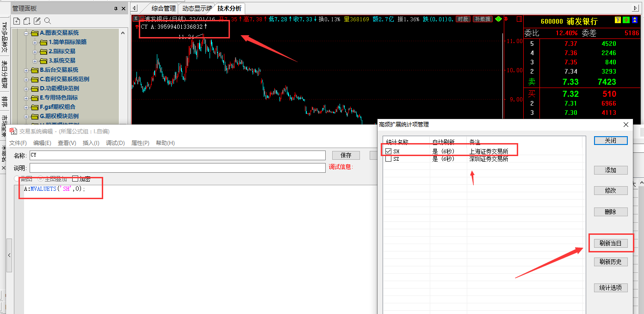Click the 添加 button
Screen dimensions: 644x314
611,170
